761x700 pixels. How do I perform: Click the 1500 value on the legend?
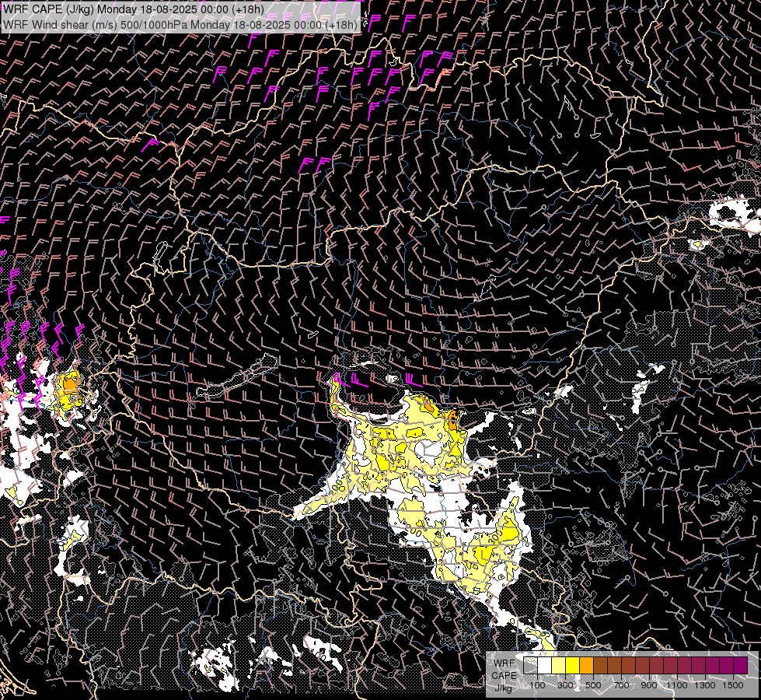click(733, 685)
